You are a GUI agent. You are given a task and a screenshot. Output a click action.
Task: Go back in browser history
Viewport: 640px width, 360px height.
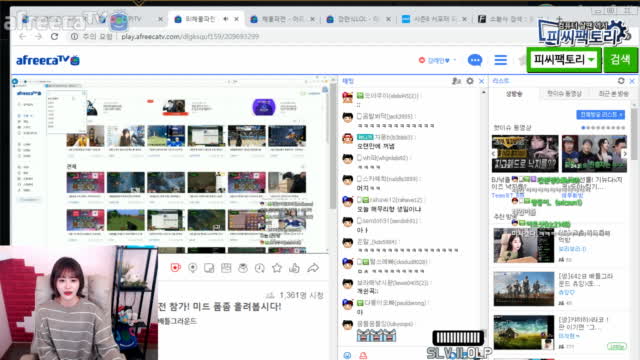coord(22,36)
